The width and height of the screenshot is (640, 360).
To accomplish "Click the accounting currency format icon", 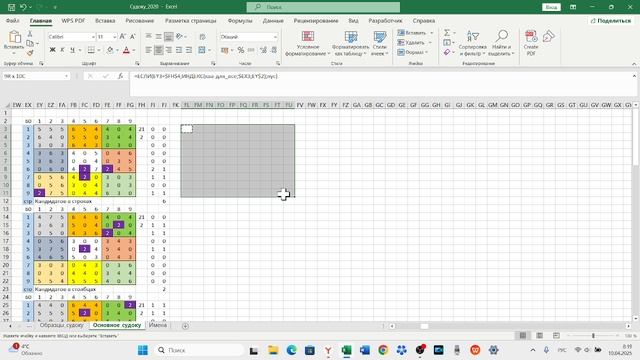I will pyautogui.click(x=224, y=50).
